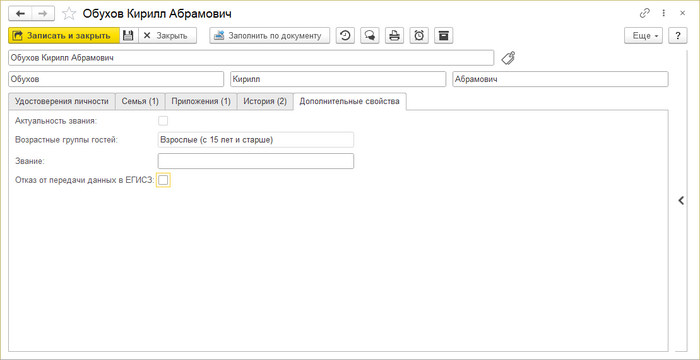Click the patronymic field Абрамович
700x360 pixels.
click(560, 80)
